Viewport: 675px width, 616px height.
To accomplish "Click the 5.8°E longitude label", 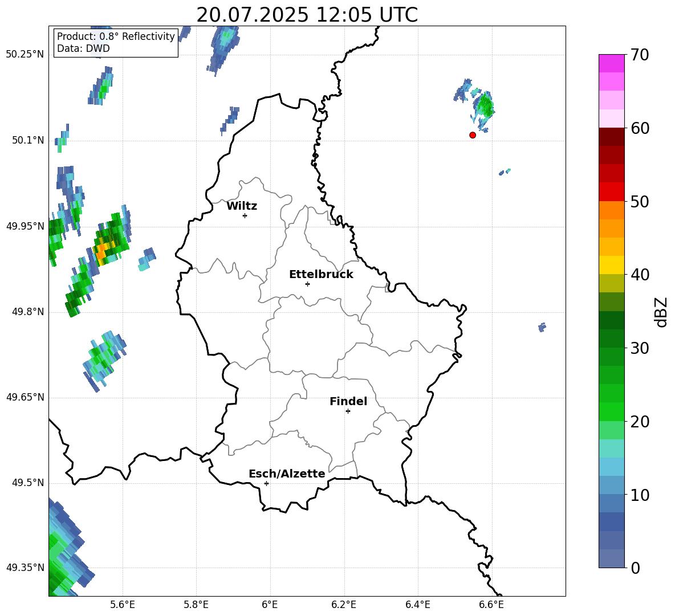I will (x=196, y=605).
